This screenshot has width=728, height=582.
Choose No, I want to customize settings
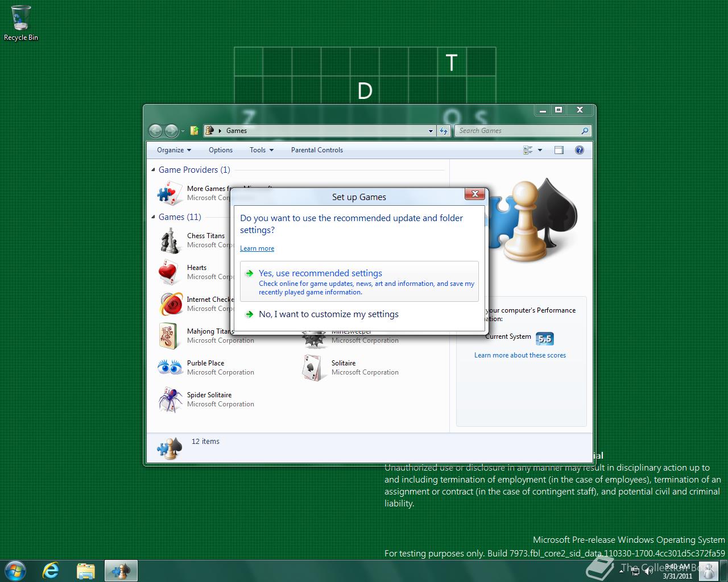pyautogui.click(x=359, y=314)
